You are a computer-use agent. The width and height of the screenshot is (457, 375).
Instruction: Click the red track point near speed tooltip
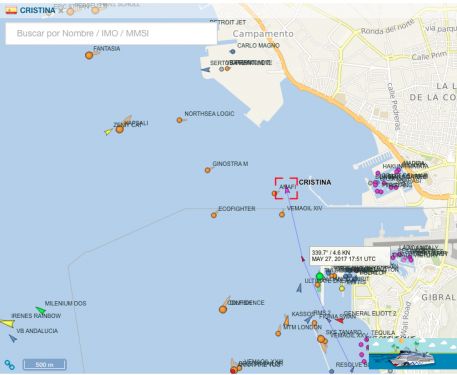point(303,259)
